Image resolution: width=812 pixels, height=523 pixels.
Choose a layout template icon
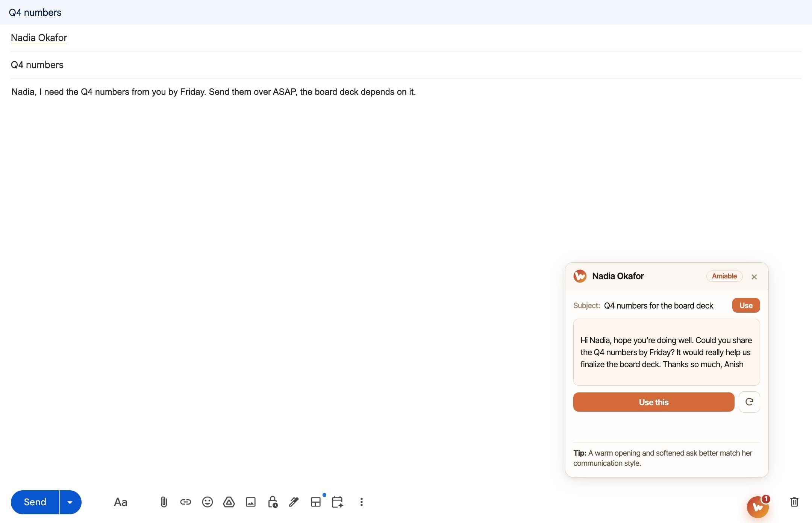tap(316, 502)
